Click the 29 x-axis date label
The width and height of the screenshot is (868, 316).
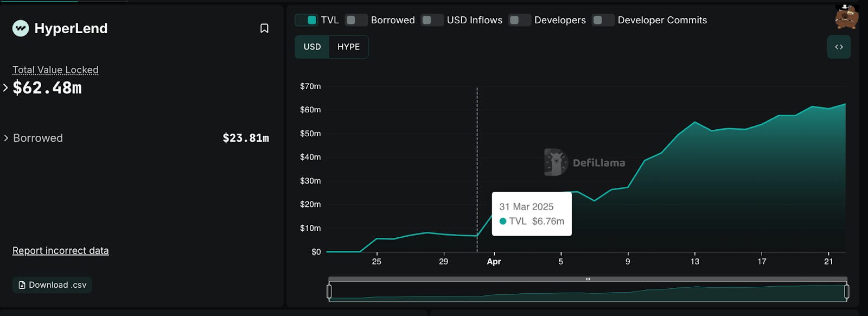(443, 262)
